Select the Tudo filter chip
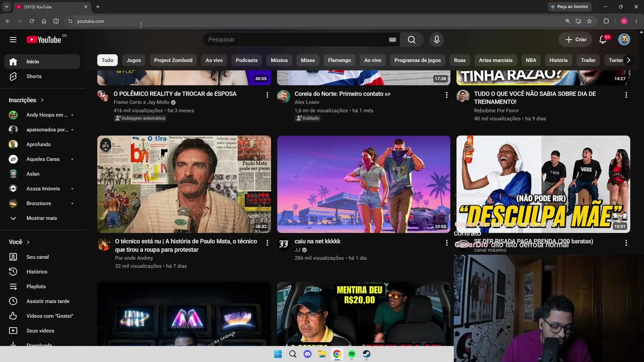This screenshot has width=644, height=362. click(108, 60)
